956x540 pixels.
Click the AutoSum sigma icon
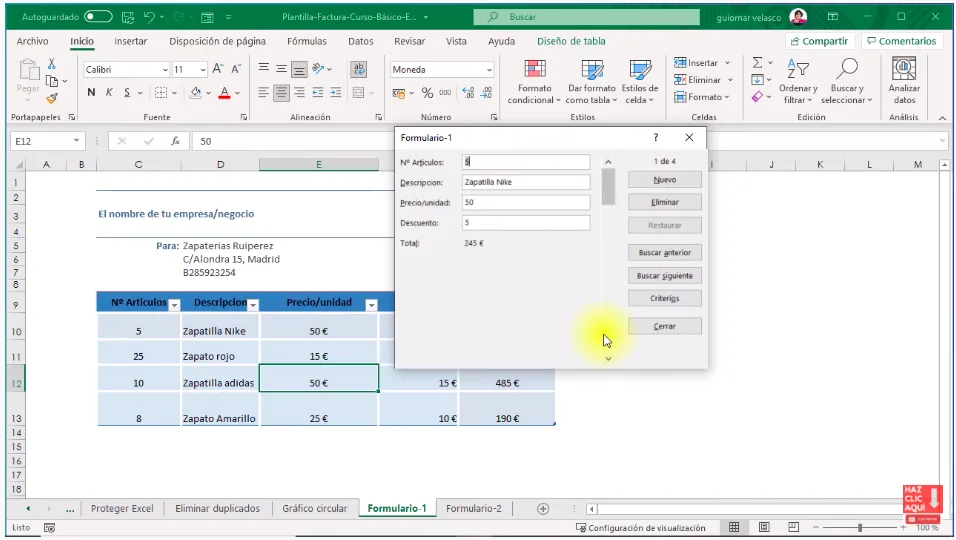point(757,63)
